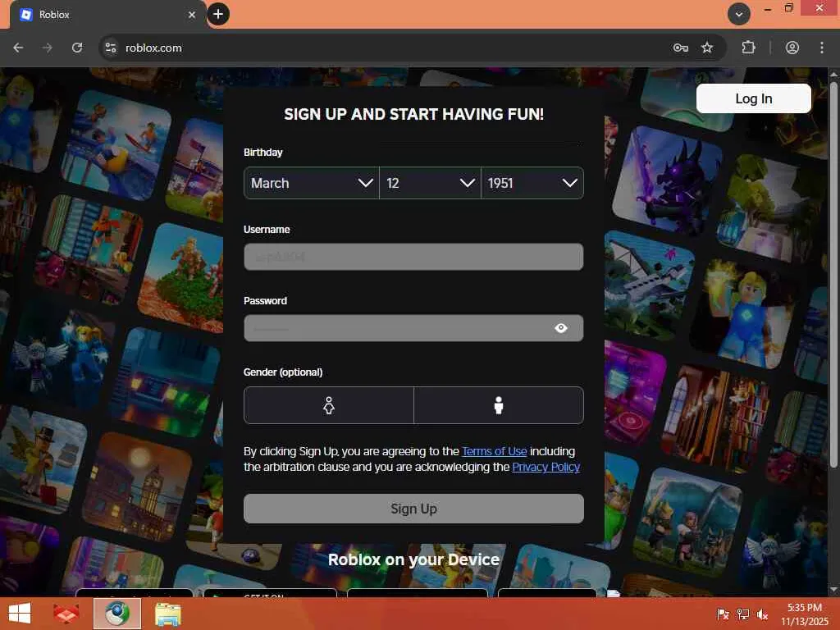Click the Big Ben clock tower thumbnail

[x=138, y=487]
